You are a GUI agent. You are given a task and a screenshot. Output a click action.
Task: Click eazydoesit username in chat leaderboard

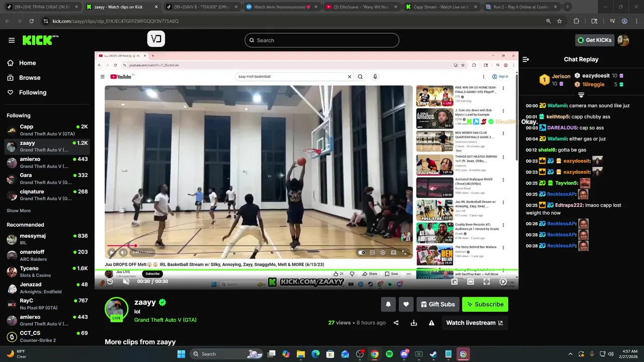596,76
